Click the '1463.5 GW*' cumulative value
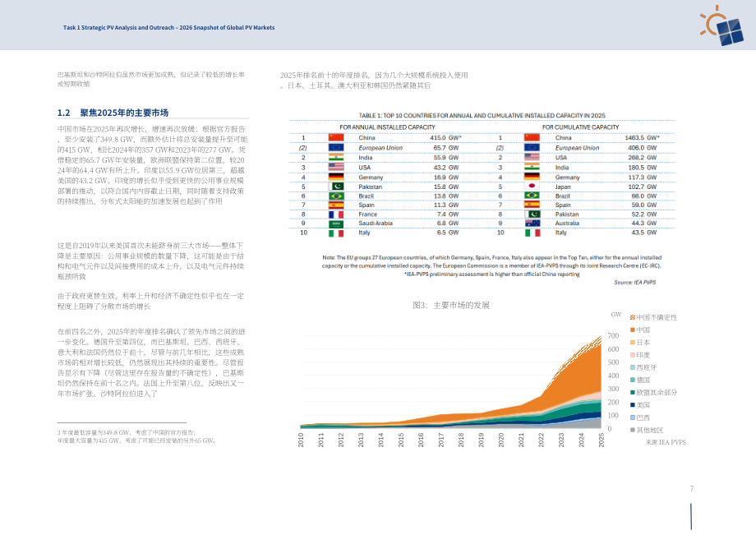The width and height of the screenshot is (756, 535). pos(642,138)
